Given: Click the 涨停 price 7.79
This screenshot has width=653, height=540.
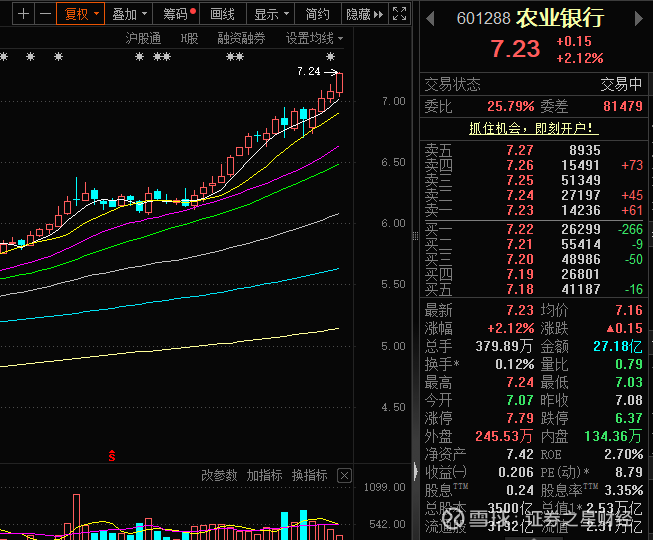Looking at the screenshot, I should click(520, 418).
